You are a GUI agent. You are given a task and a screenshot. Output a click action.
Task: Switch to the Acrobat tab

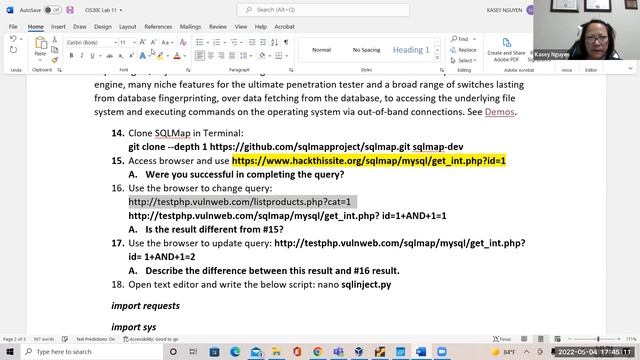coord(284,27)
